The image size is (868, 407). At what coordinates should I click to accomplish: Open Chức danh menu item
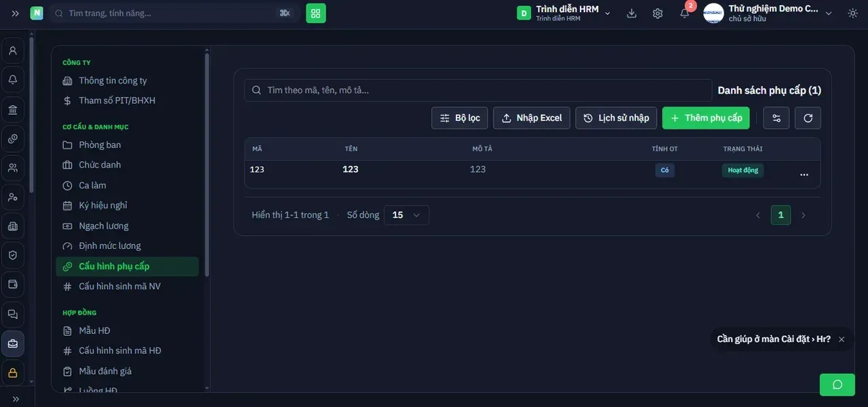click(x=127, y=165)
